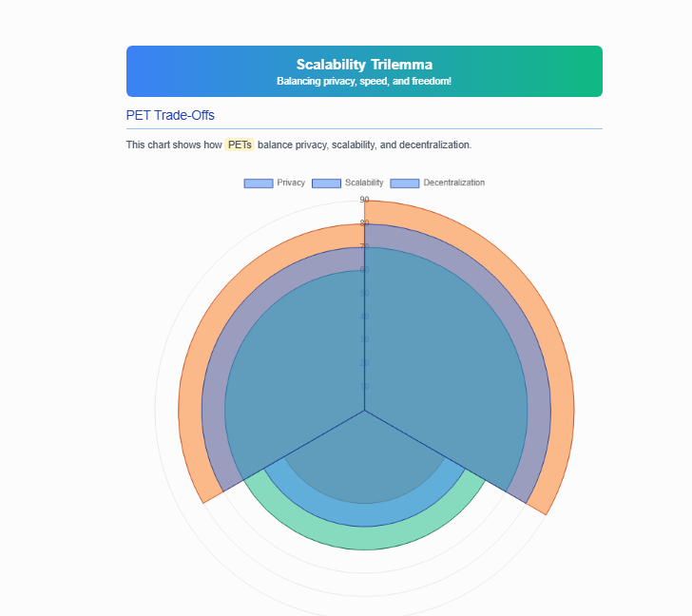Select the green outer band of bottom segment
The width and height of the screenshot is (692, 616).
click(x=365, y=538)
